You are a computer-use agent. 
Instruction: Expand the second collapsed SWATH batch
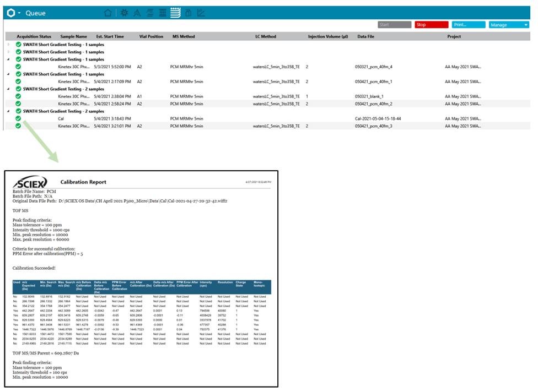click(8, 52)
